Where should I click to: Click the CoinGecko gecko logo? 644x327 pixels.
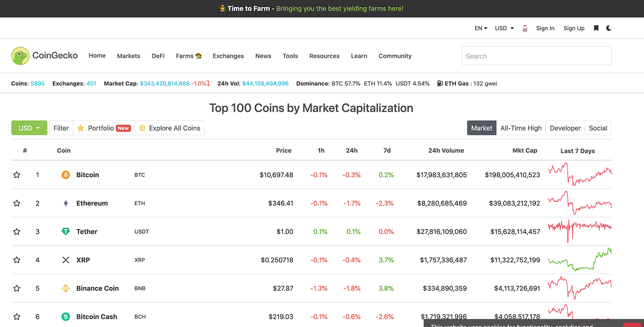[20, 56]
